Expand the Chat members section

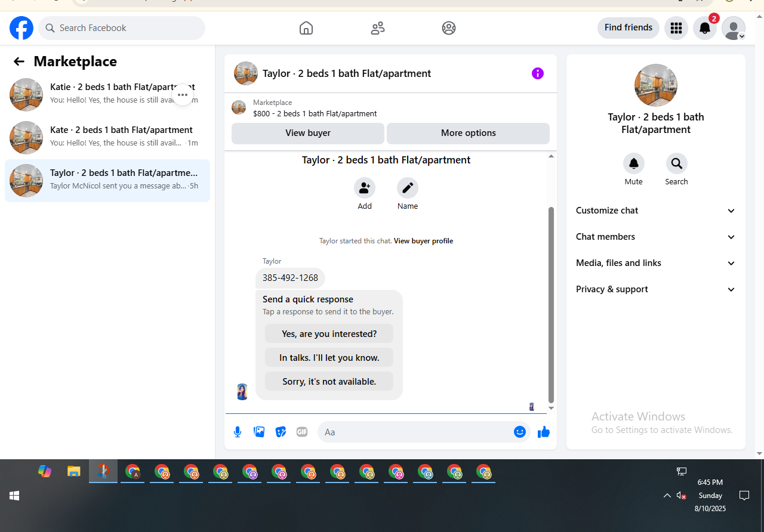pyautogui.click(x=656, y=237)
